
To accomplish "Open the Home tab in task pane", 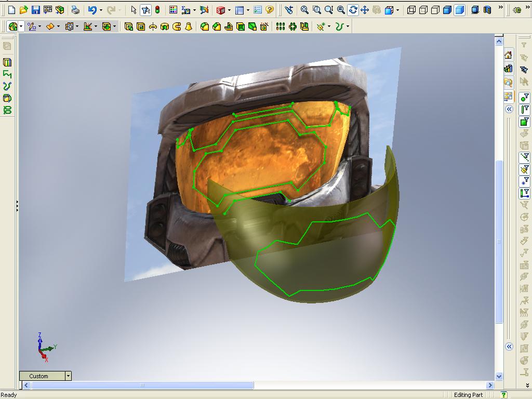I will (508, 55).
